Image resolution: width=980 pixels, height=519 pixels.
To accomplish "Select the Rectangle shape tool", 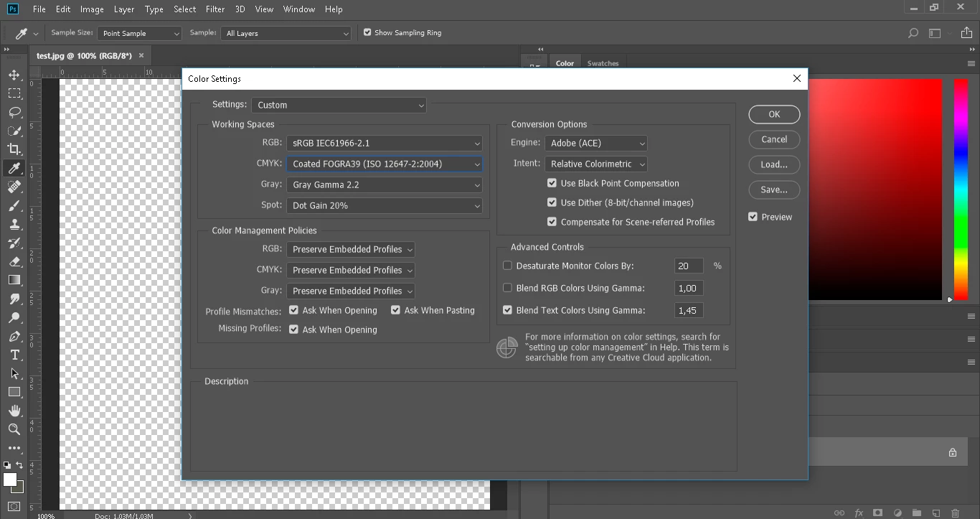I will click(x=14, y=392).
